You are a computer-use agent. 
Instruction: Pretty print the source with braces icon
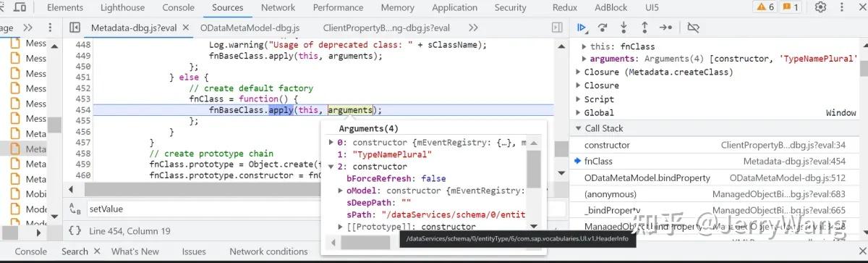pyautogui.click(x=75, y=231)
